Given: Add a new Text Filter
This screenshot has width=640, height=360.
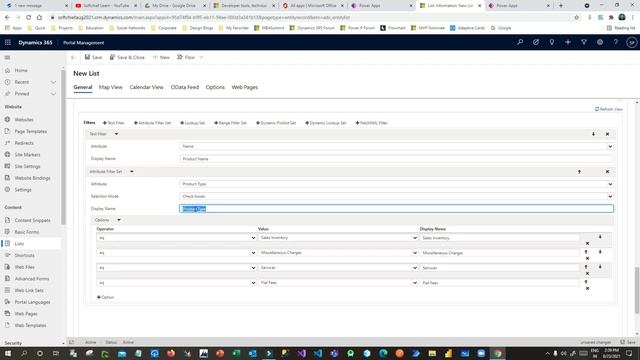Looking at the screenshot, I should 113,123.
